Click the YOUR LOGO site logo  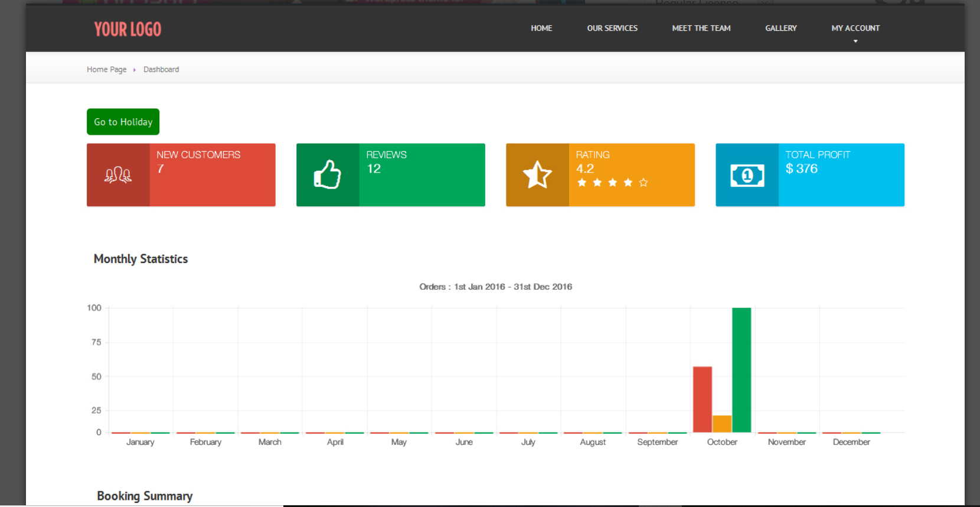pos(128,29)
